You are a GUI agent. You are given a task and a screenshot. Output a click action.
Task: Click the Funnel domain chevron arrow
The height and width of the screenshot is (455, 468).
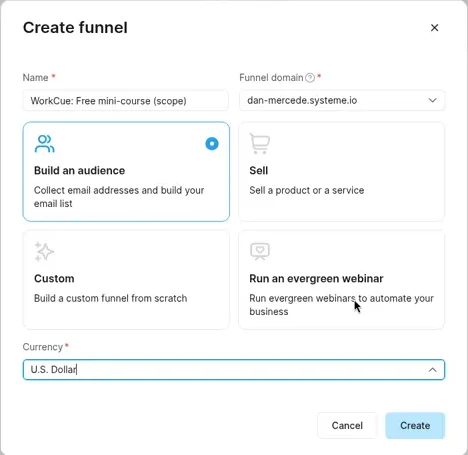click(432, 100)
